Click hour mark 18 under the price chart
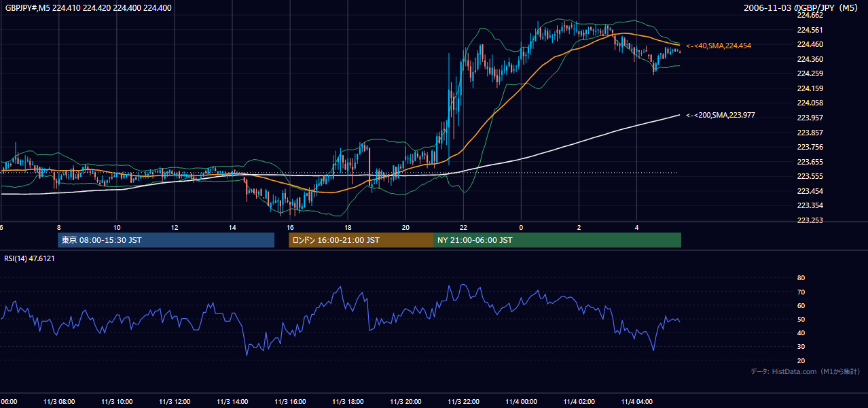Screen dimensions: 868x408 coord(348,227)
